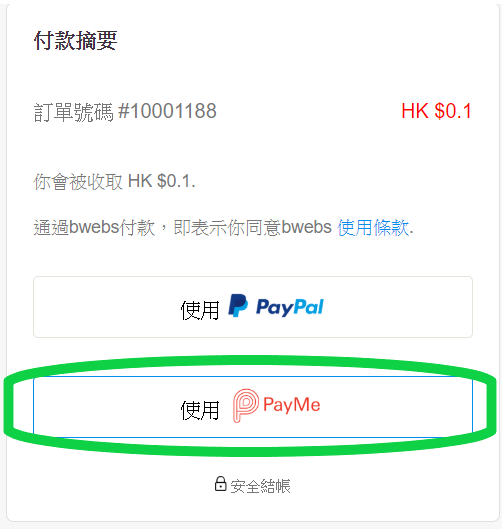Select the red PayMe wordmark
The width and height of the screenshot is (502, 529).
pos(291,405)
